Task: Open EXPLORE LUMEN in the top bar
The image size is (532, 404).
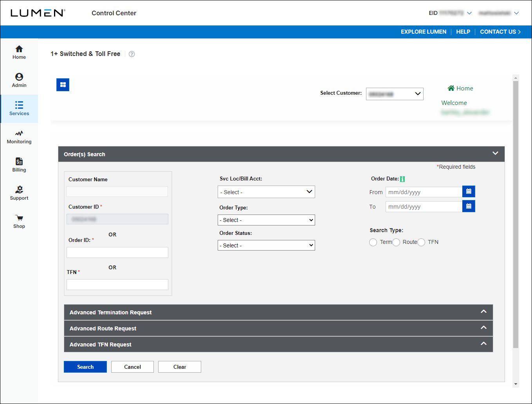Action: (423, 32)
